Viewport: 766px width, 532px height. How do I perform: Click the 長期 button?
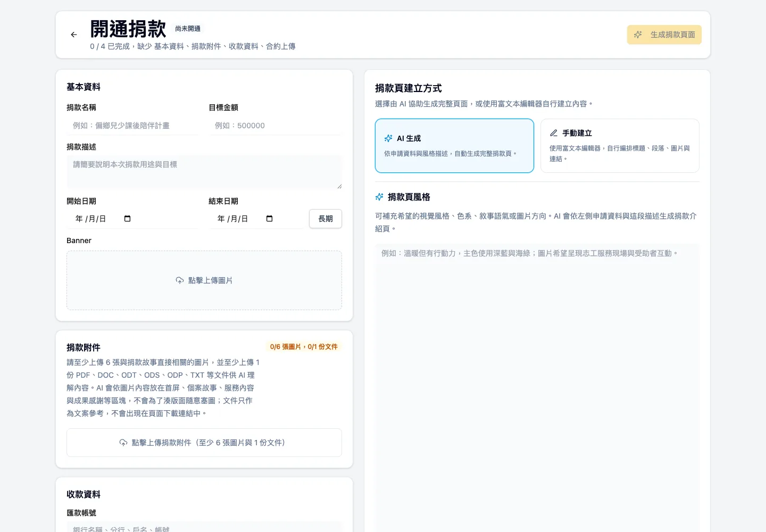coord(326,219)
